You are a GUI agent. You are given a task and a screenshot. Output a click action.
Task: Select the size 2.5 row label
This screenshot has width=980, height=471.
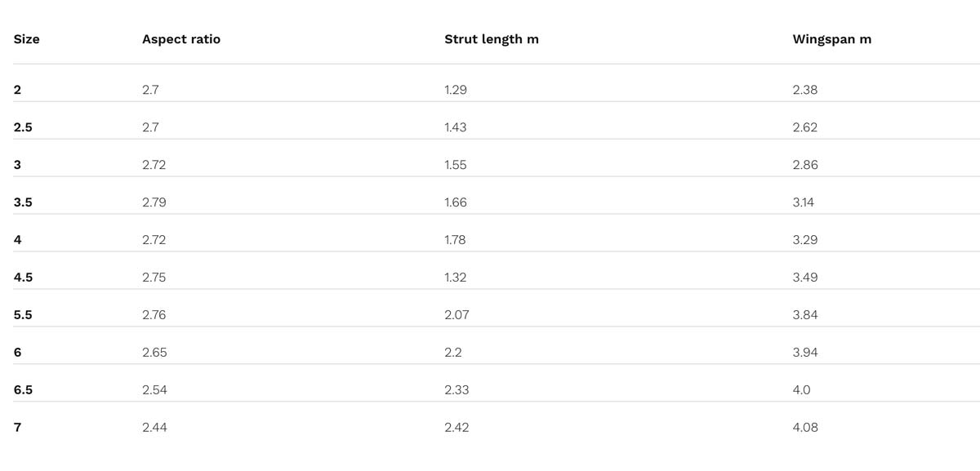click(x=23, y=127)
